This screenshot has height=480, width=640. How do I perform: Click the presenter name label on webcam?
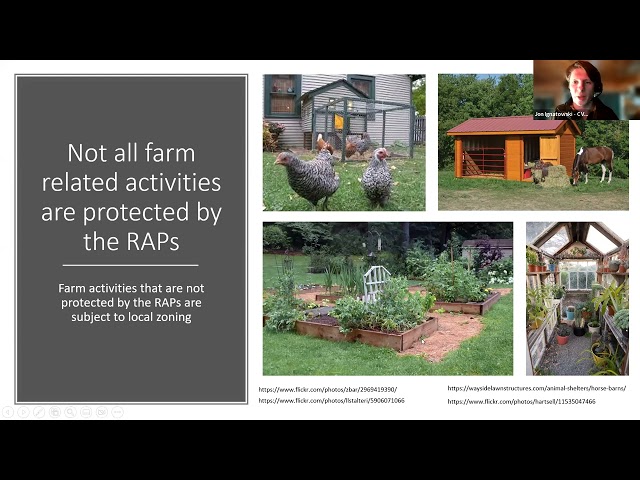[570, 114]
